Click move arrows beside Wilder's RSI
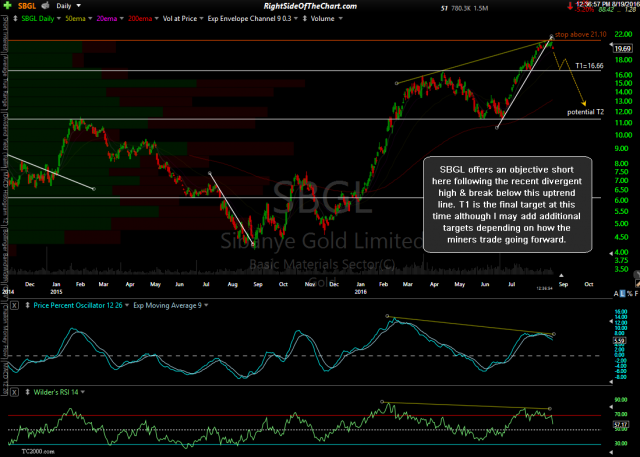640x457 pixels. coord(27,392)
